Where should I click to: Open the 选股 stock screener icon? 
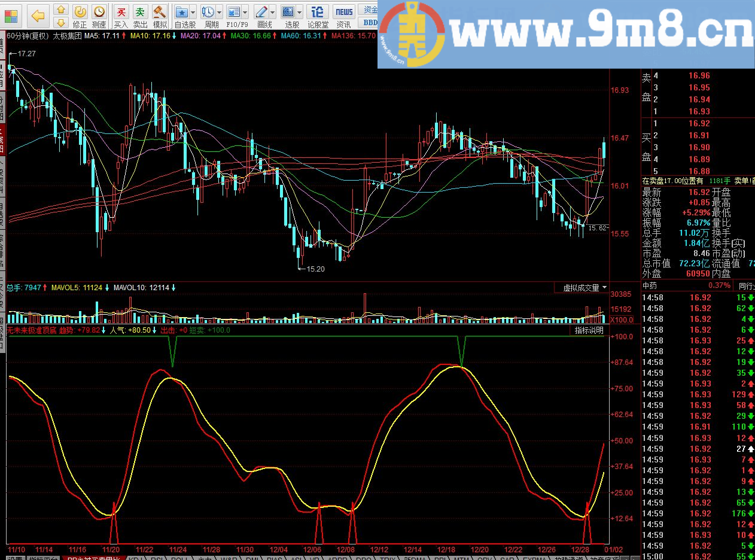tap(288, 11)
